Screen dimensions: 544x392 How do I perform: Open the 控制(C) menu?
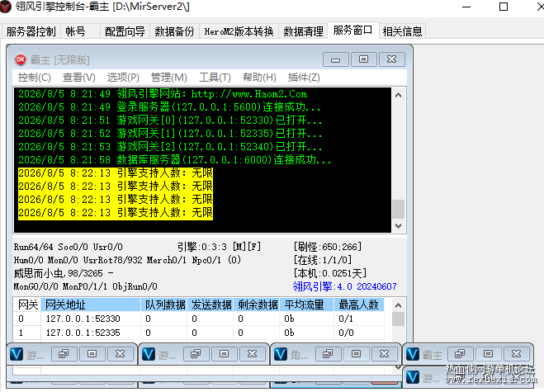(x=35, y=78)
